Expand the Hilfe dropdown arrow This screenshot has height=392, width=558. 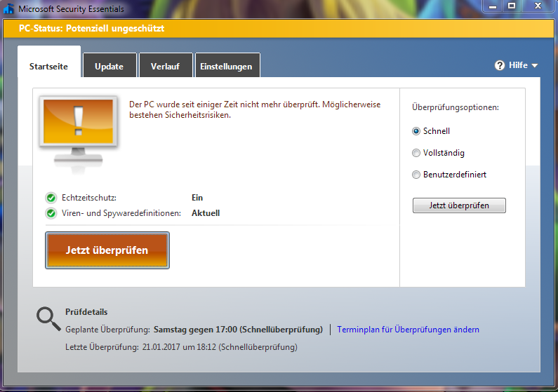(535, 66)
